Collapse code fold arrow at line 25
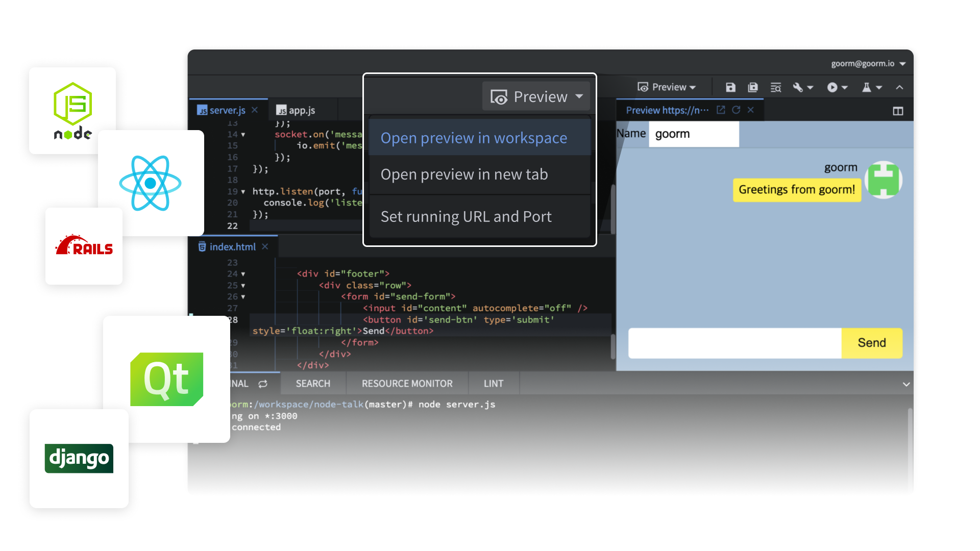This screenshot has height=551, width=980. click(243, 286)
